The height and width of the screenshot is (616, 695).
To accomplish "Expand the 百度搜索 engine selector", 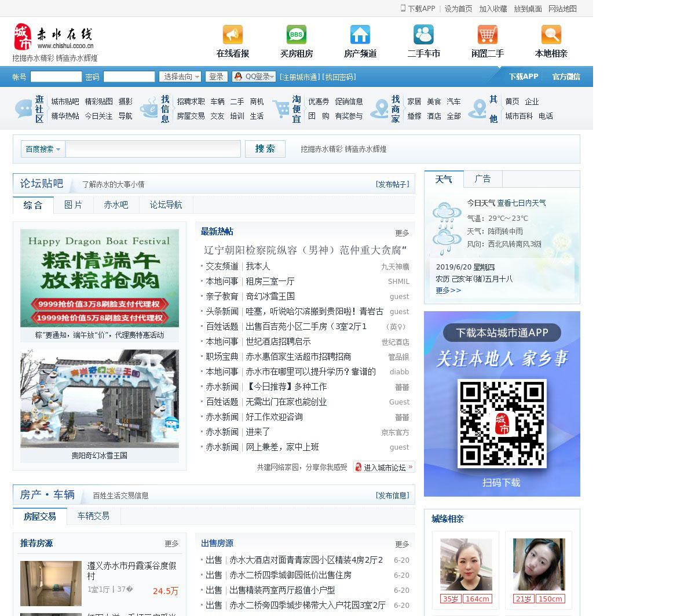I will (x=43, y=149).
